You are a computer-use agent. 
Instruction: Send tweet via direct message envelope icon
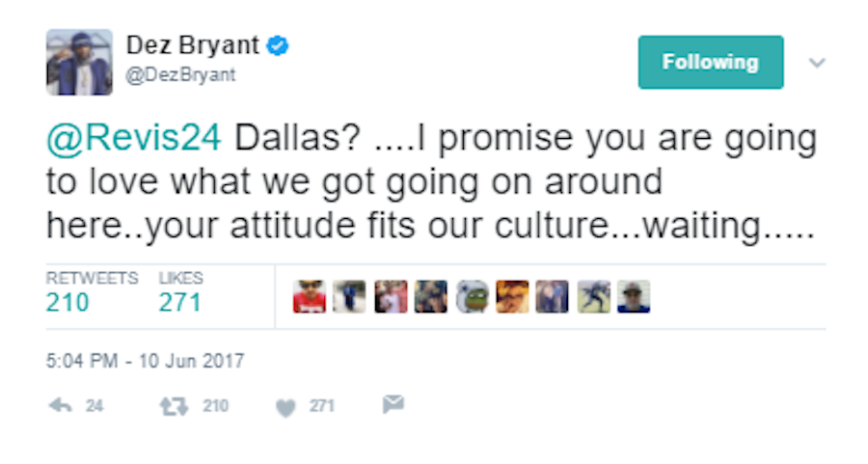click(393, 405)
